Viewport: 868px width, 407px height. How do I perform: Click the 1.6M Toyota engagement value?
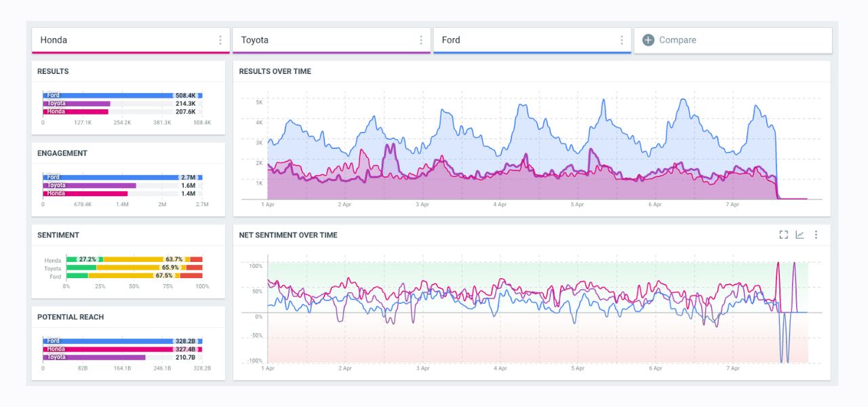[189, 185]
